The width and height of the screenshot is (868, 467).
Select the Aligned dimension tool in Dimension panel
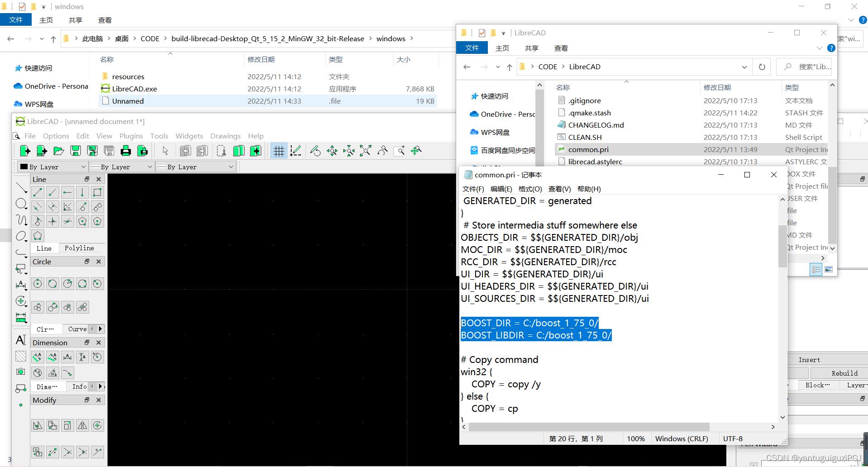(x=38, y=357)
